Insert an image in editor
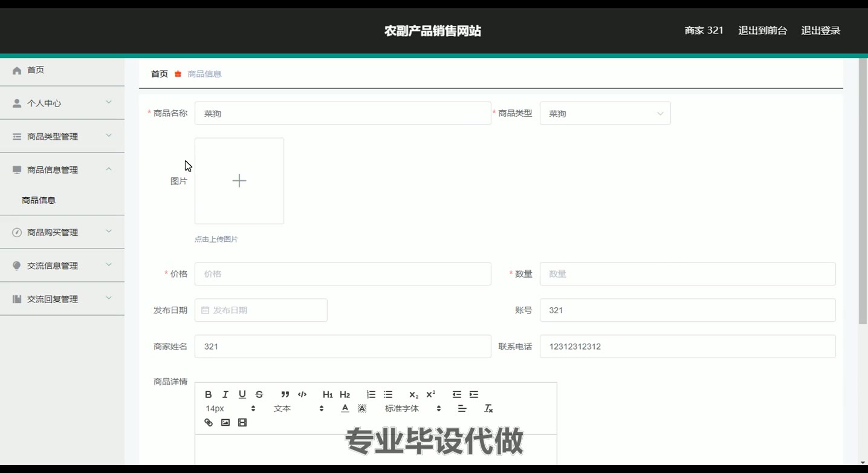Screen dimensions: 868x473 click(x=225, y=423)
